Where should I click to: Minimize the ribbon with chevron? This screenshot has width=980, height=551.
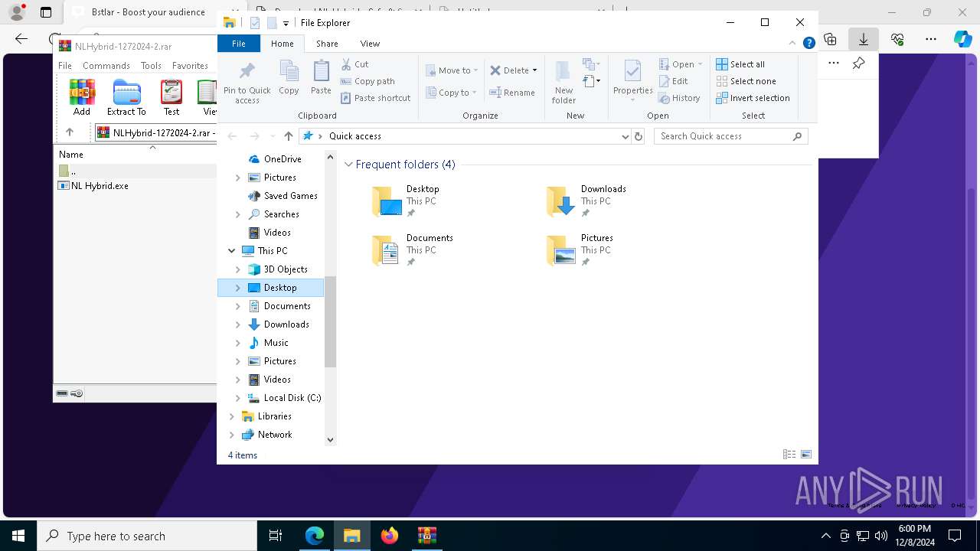(x=793, y=44)
